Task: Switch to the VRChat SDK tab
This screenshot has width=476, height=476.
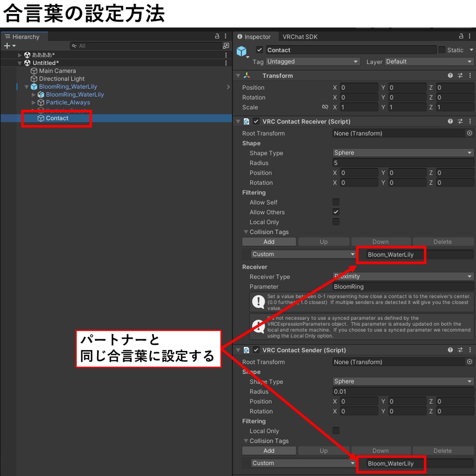Action: pos(300,37)
